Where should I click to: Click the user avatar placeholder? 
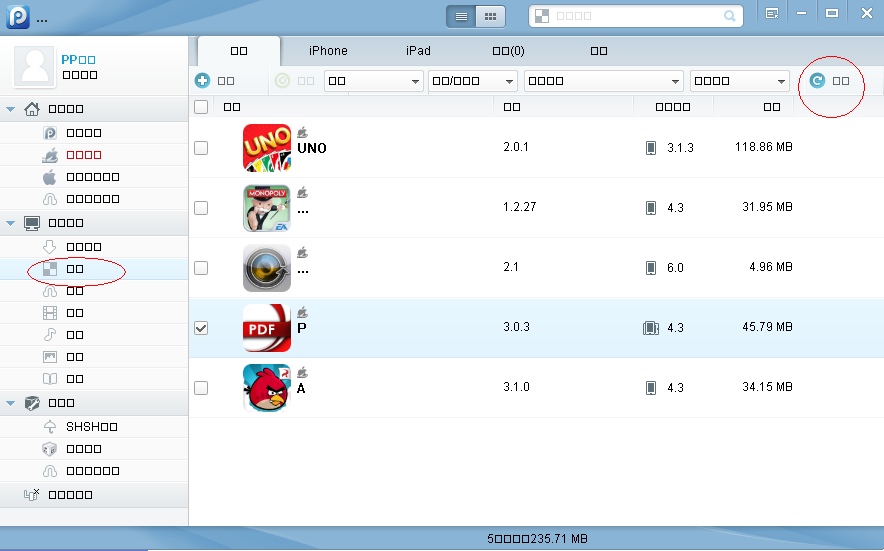click(35, 67)
